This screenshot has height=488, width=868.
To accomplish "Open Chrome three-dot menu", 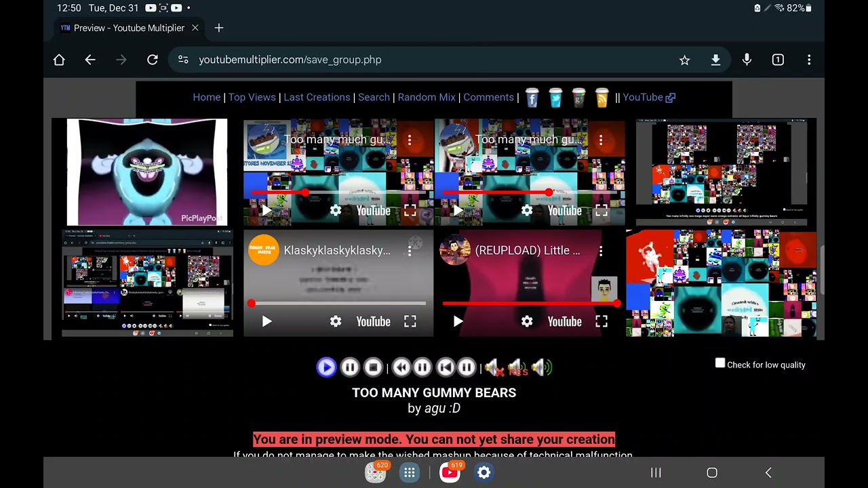I will 809,60.
